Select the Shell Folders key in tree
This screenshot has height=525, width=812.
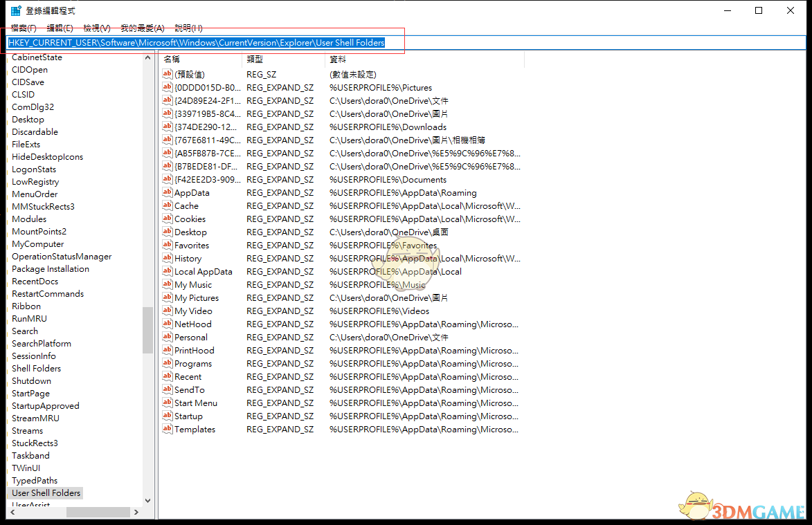coord(36,369)
